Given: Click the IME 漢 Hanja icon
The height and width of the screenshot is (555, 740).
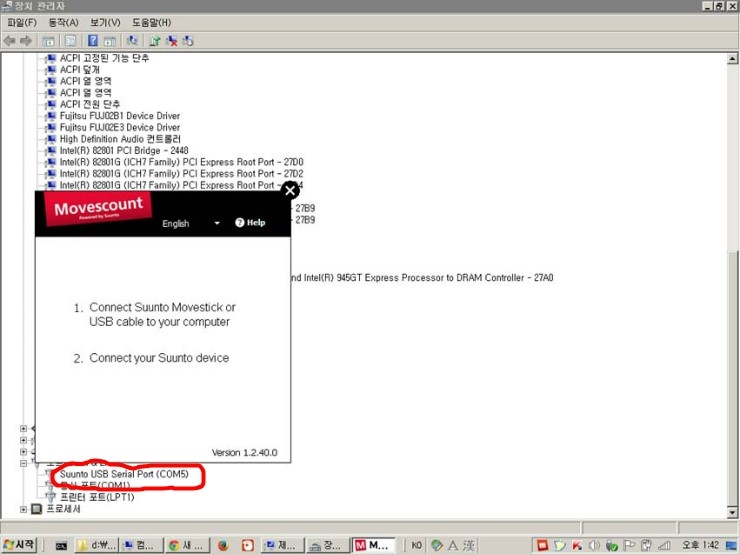Looking at the screenshot, I should click(469, 546).
